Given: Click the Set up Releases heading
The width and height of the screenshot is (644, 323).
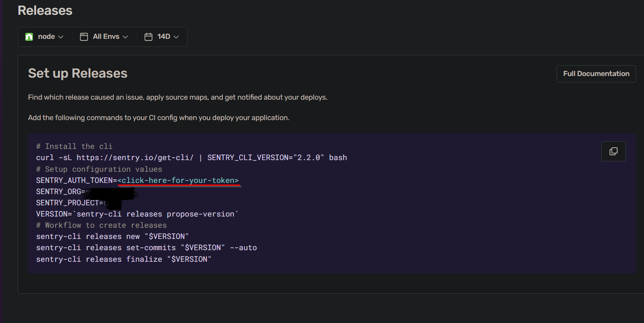Looking at the screenshot, I should [78, 73].
